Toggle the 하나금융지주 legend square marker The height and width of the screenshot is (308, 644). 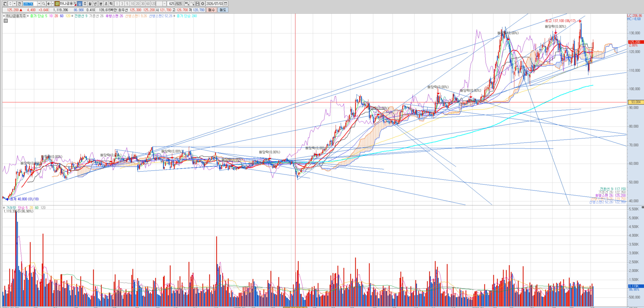tap(4, 16)
